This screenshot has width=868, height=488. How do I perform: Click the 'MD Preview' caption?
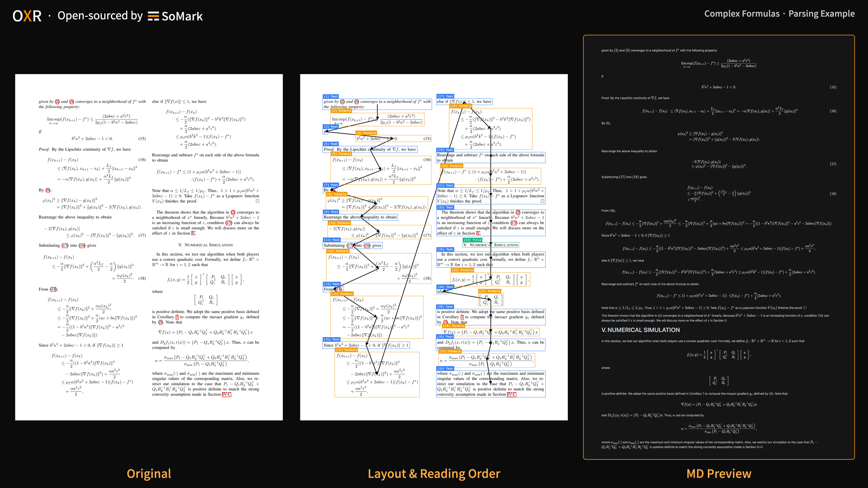(x=719, y=474)
